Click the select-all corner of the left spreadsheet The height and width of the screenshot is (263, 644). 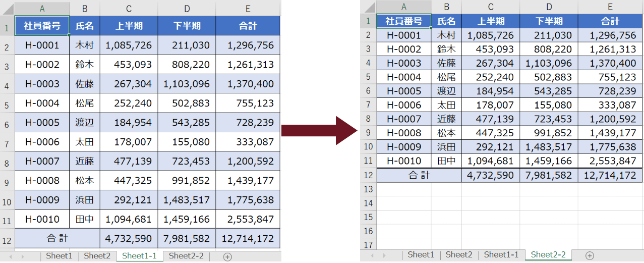click(x=7, y=9)
